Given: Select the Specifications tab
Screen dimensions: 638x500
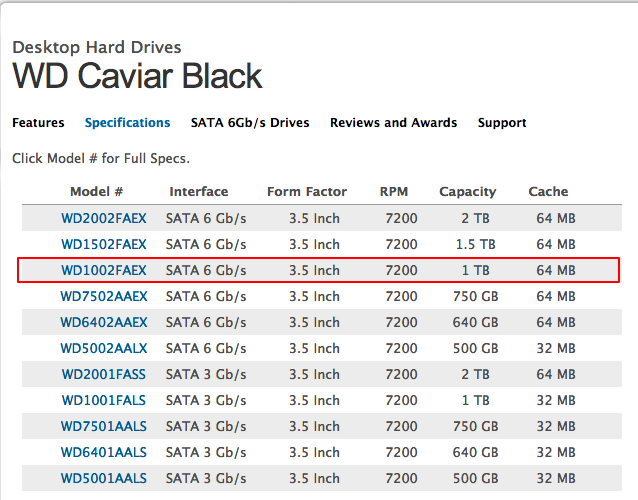Looking at the screenshot, I should [127, 123].
